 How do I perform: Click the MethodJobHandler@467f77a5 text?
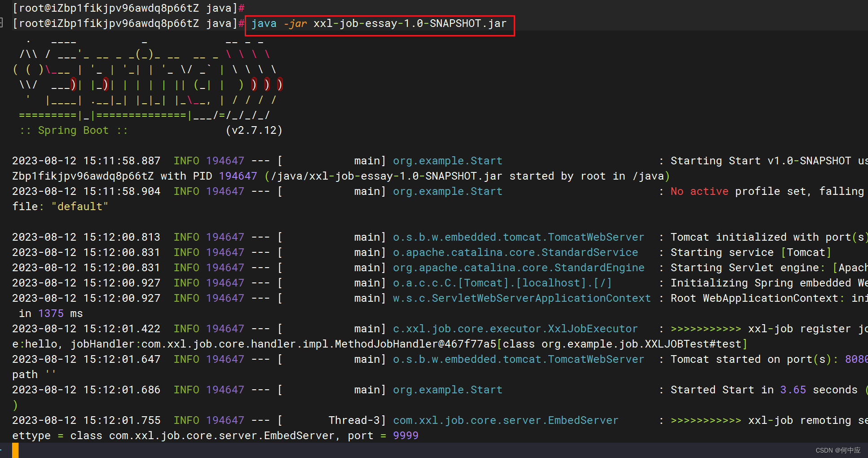point(415,344)
